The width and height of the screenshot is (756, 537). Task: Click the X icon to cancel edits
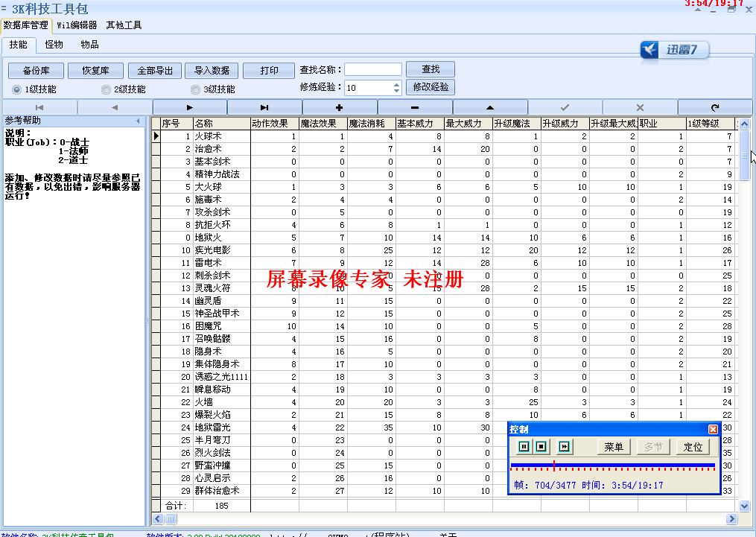pyautogui.click(x=639, y=107)
